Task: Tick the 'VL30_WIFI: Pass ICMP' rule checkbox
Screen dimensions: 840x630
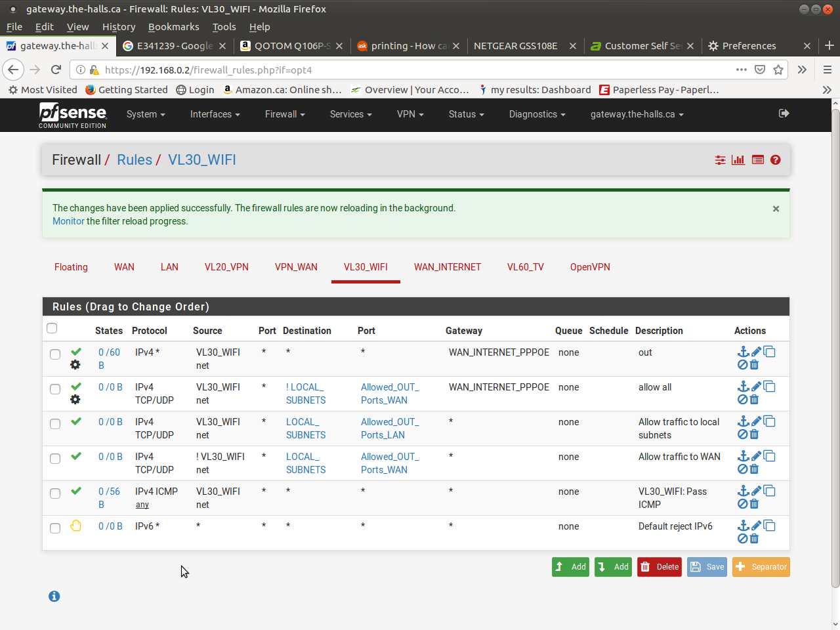Action: point(55,493)
